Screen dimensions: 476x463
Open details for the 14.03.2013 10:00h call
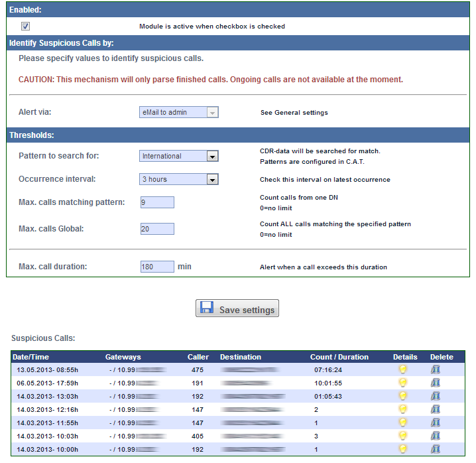(x=402, y=449)
